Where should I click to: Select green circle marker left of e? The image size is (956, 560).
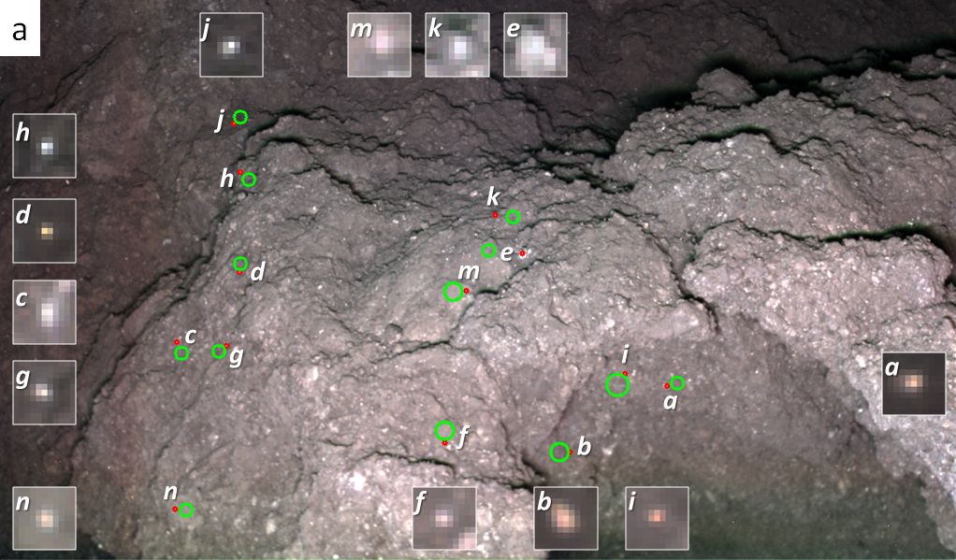488,251
